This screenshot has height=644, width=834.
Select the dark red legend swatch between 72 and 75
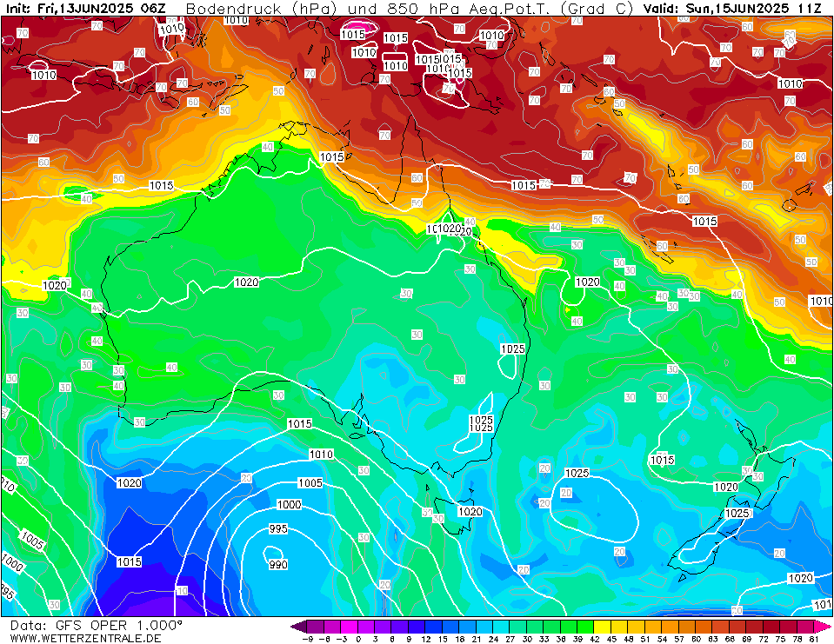[771, 627]
